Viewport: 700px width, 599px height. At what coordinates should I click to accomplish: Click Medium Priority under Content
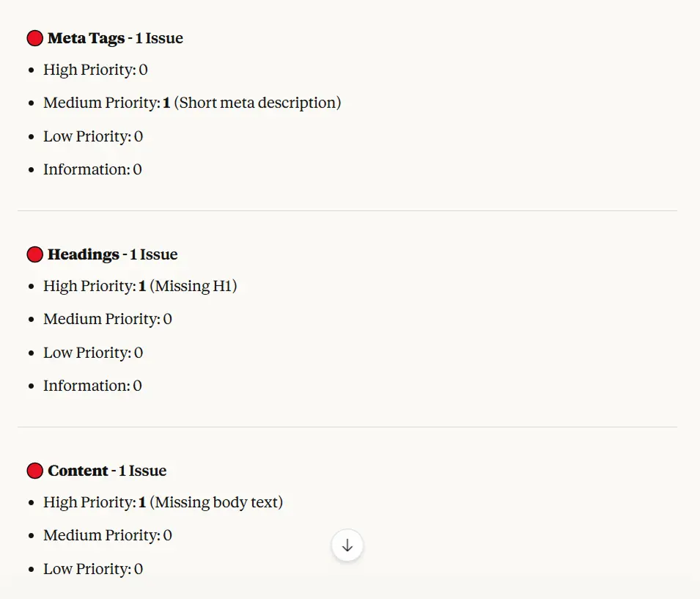pyautogui.click(x=107, y=535)
